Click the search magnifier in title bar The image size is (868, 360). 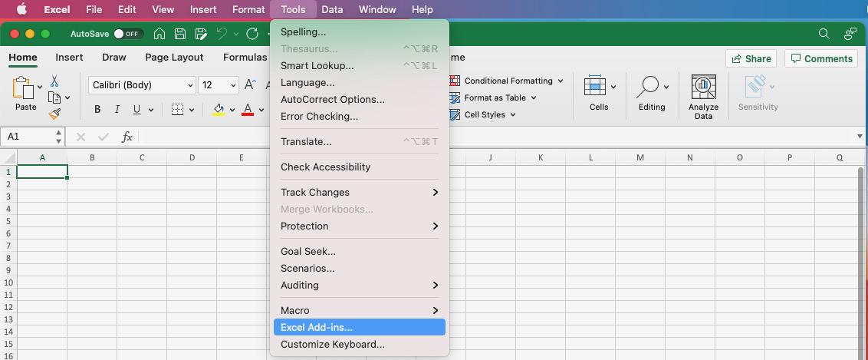[824, 34]
